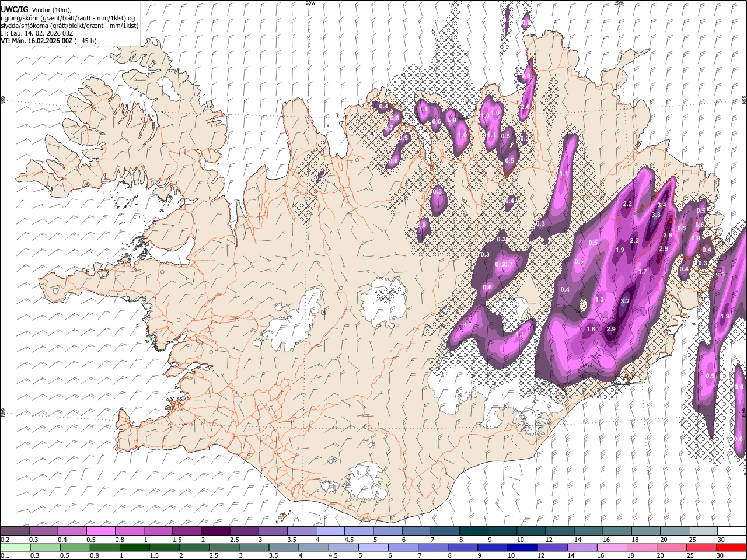Pick the lavender snow swatch labelled 4
Image resolution: width=747 pixels, height=560 pixels.
[x=330, y=531]
